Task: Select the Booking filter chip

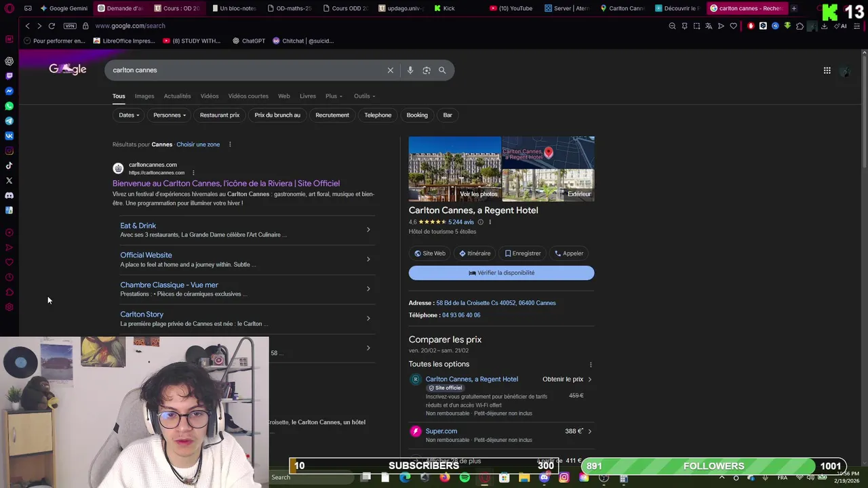Action: pos(417,115)
